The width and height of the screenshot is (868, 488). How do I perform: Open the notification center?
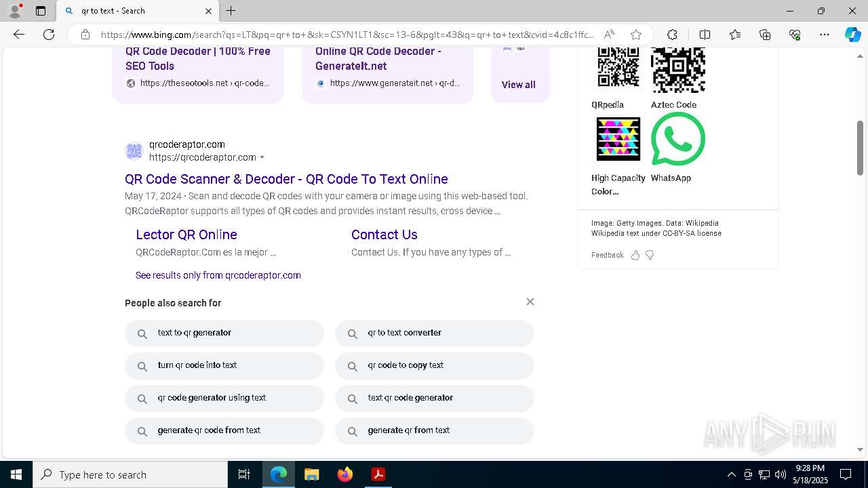pyautogui.click(x=846, y=474)
